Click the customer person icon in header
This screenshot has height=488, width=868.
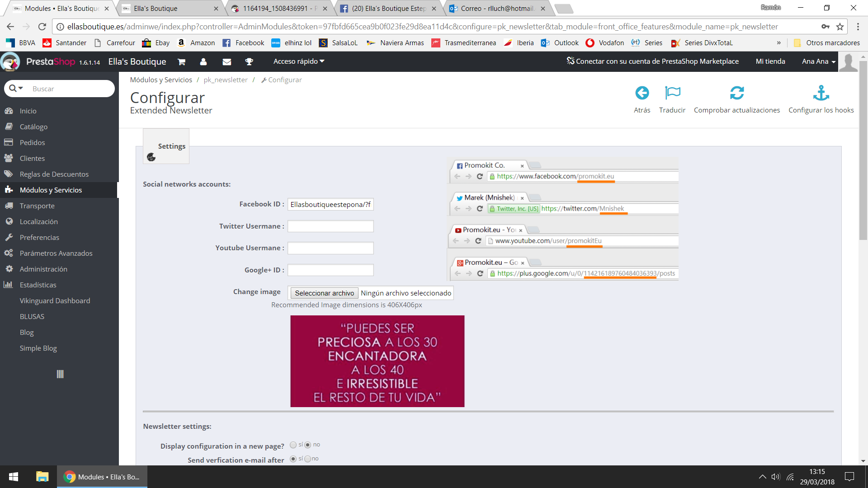click(203, 61)
